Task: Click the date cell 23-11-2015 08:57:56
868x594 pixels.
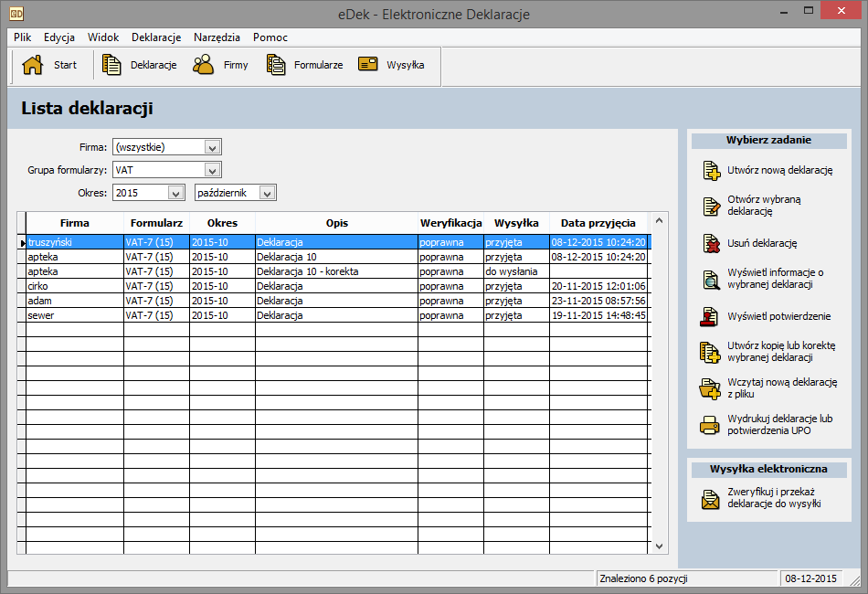Action: (598, 301)
